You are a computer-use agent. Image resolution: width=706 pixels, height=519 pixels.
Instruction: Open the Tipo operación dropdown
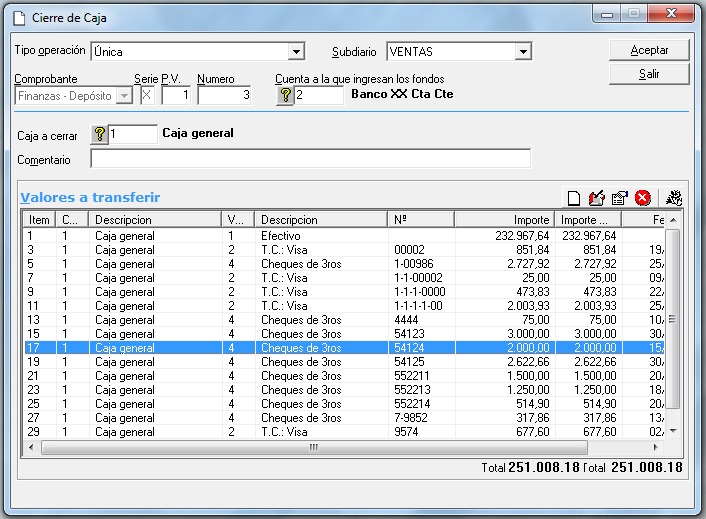pyautogui.click(x=296, y=52)
